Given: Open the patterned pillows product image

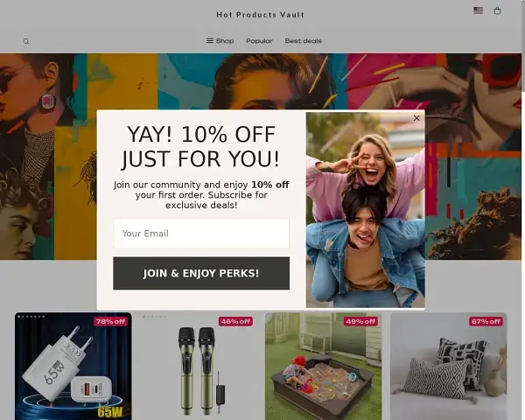Looking at the screenshot, I should 449,366.
